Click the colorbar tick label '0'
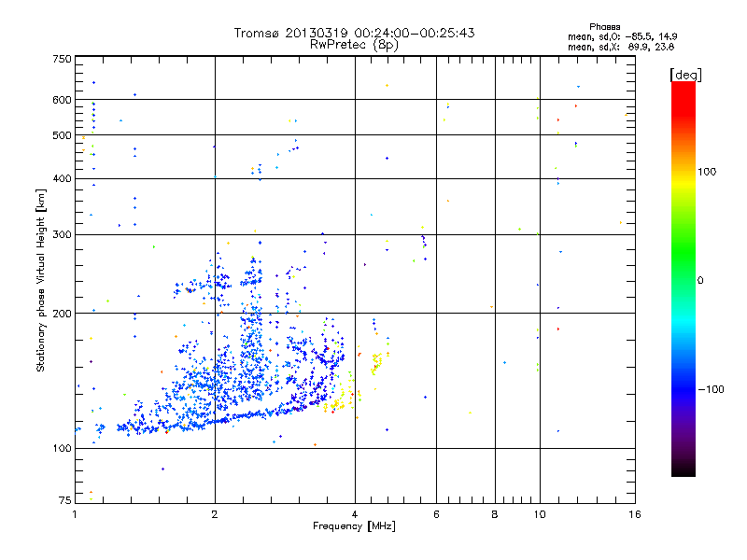 tap(700, 281)
